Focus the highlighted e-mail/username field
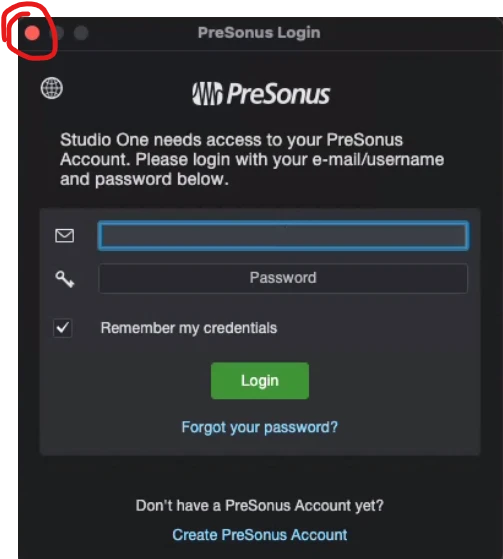This screenshot has width=503, height=559. point(283,236)
